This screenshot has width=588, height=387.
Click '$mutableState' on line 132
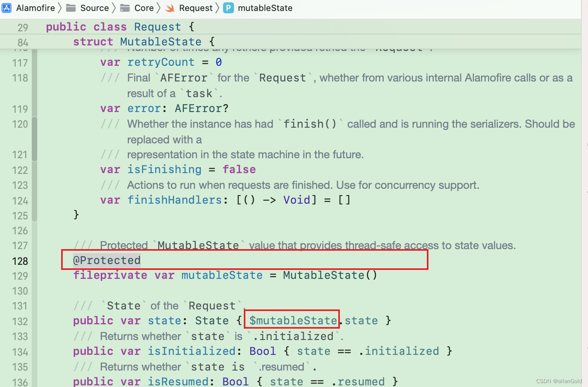tap(293, 321)
